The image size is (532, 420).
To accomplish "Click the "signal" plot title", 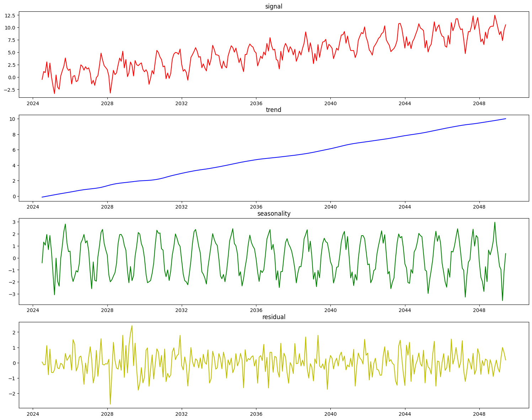I will click(274, 6).
